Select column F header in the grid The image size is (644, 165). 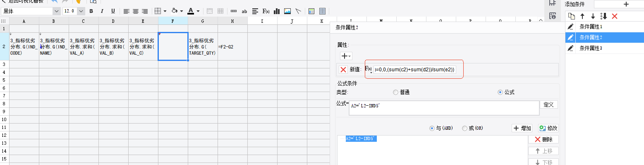tap(173, 21)
